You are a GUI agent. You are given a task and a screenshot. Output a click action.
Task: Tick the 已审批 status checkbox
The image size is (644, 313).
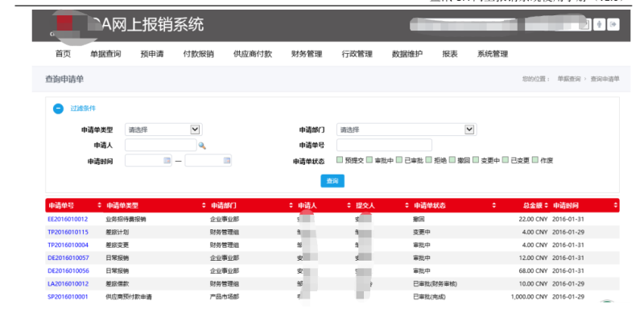click(x=399, y=160)
